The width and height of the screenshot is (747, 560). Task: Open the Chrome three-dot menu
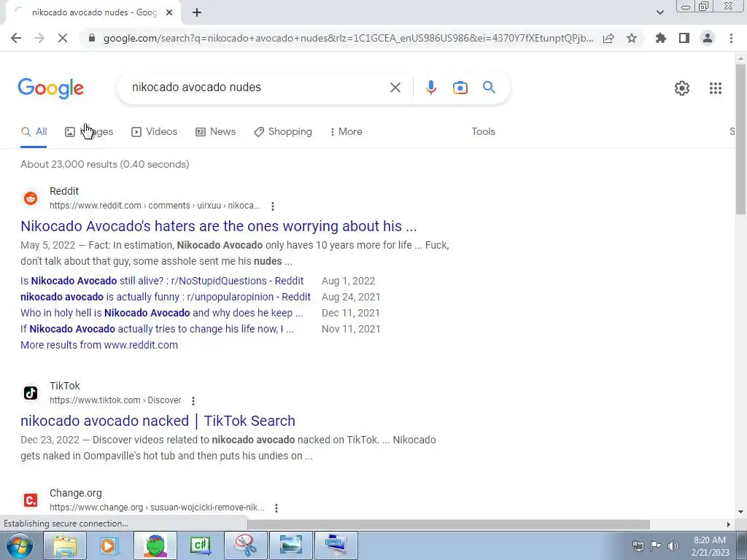731,38
